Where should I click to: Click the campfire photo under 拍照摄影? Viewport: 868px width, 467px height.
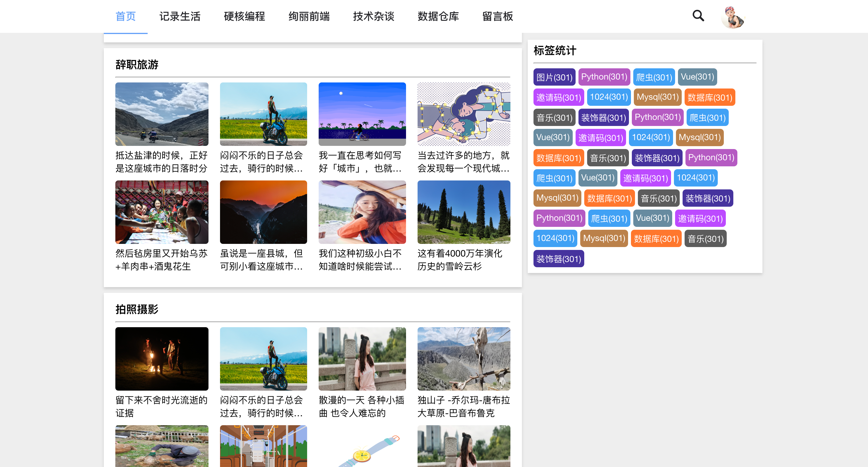pyautogui.click(x=162, y=359)
